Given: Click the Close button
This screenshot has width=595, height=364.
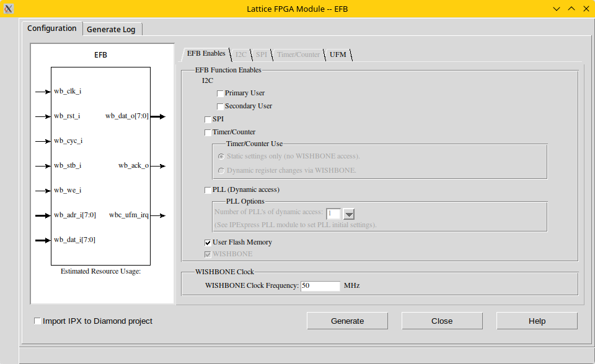Looking at the screenshot, I should pos(442,321).
